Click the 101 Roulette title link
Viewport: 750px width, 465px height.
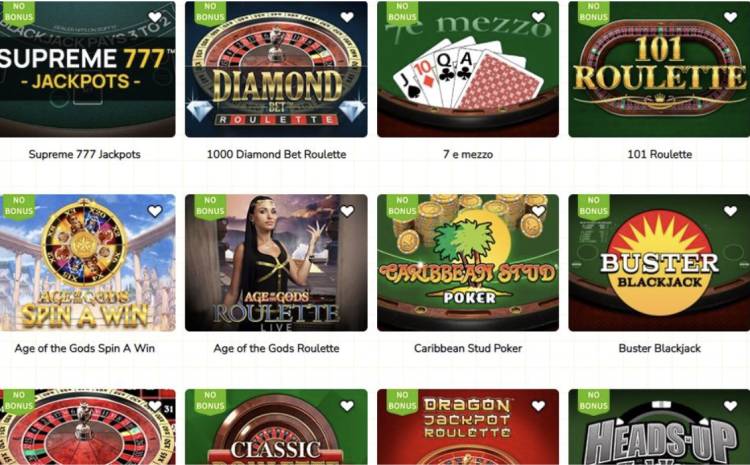[660, 155]
